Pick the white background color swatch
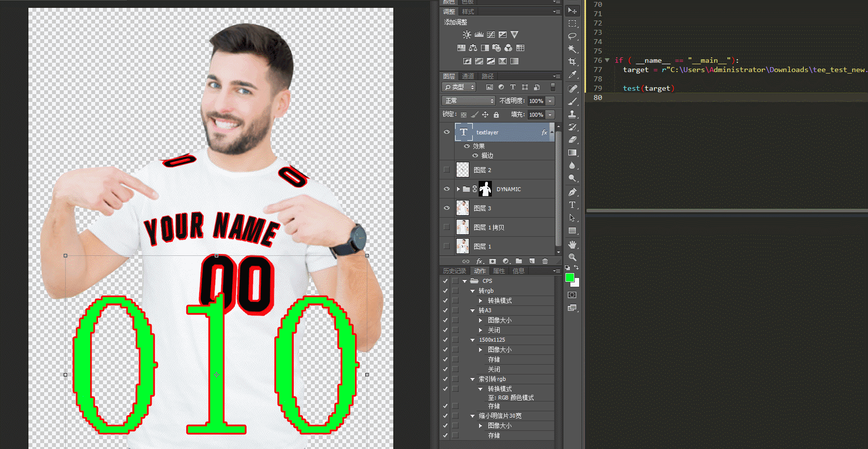This screenshot has height=449, width=868. point(576,283)
